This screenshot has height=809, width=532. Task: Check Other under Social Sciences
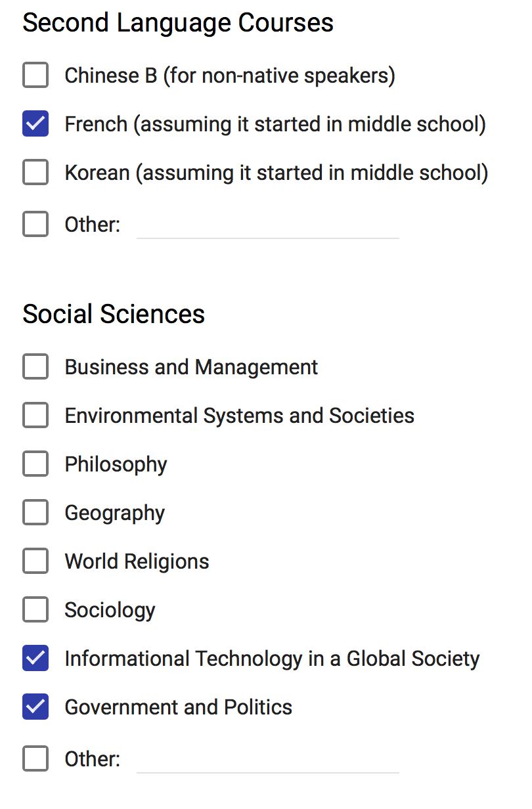tap(35, 758)
